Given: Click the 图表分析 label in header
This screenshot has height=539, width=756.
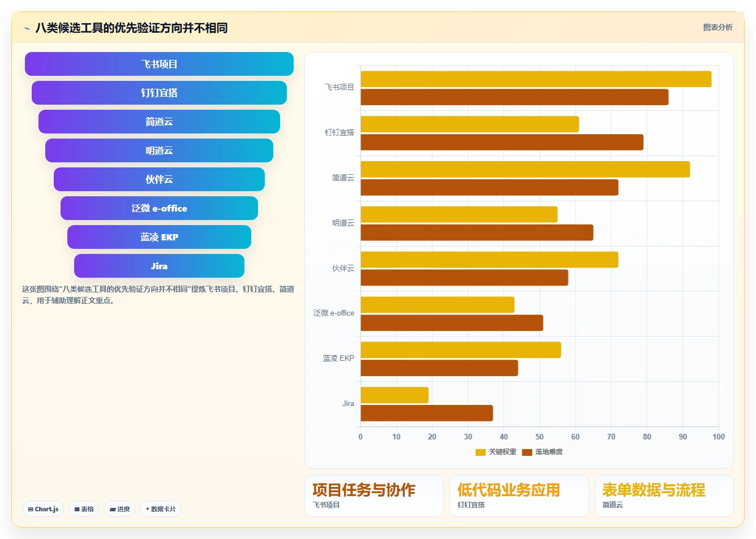Looking at the screenshot, I should coord(718,27).
